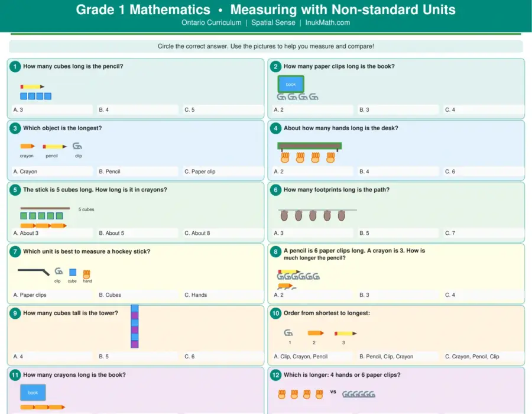Image resolution: width=532 pixels, height=414 pixels.
Task: Choose answer C. 5 for question 1
Action: pyautogui.click(x=223, y=109)
